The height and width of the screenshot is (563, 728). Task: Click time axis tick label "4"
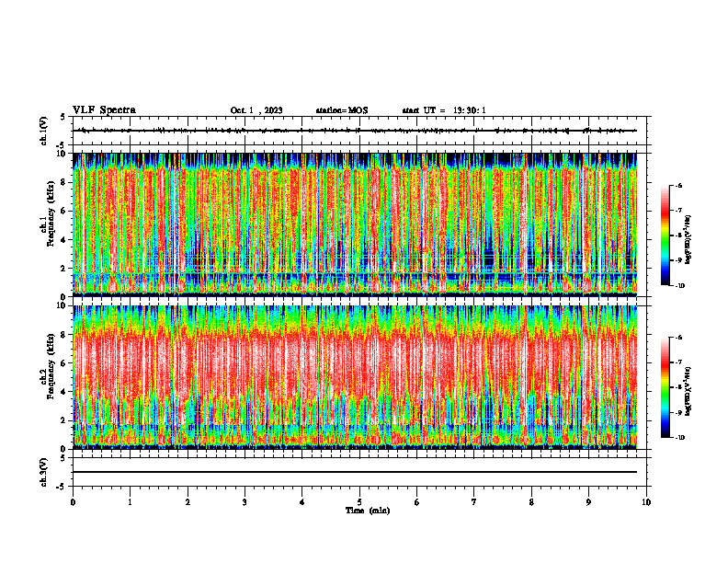pos(302,502)
